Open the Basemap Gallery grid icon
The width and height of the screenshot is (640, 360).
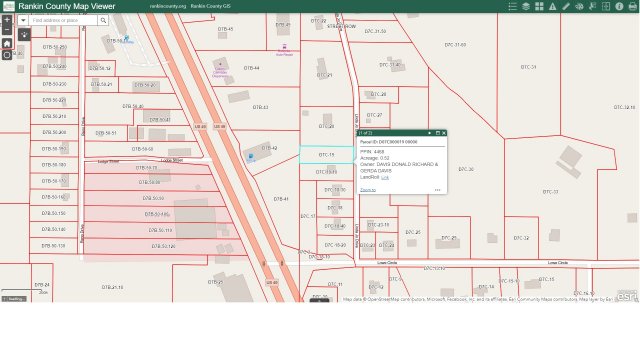539,6
